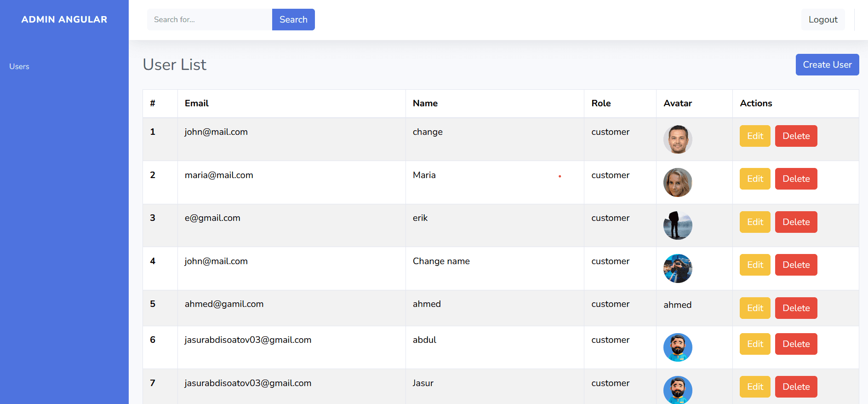Focus the Search for... input field
Image resolution: width=868 pixels, height=404 pixels.
pyautogui.click(x=210, y=19)
